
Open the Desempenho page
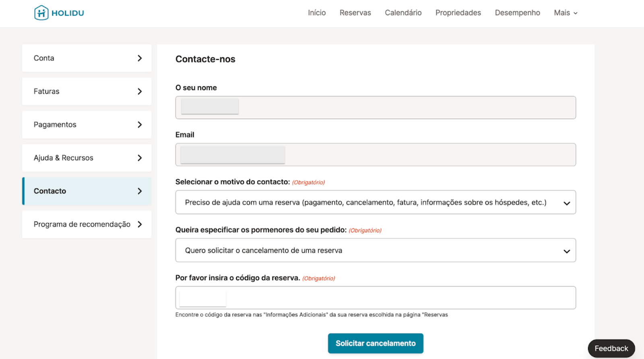point(518,13)
